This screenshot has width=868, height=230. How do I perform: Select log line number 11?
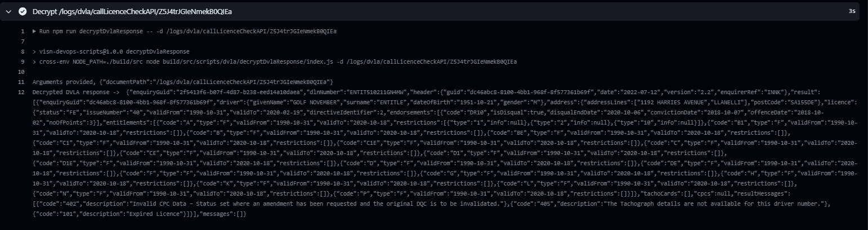click(22, 82)
